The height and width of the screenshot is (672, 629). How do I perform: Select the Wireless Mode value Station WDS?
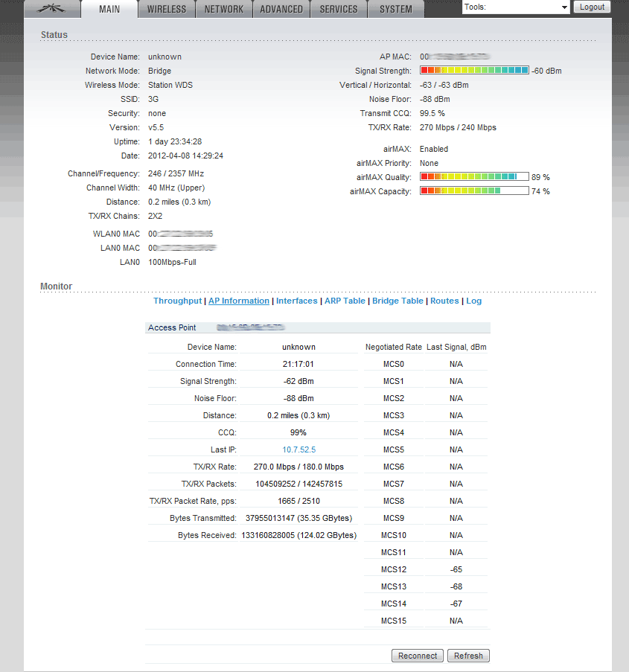coord(170,85)
